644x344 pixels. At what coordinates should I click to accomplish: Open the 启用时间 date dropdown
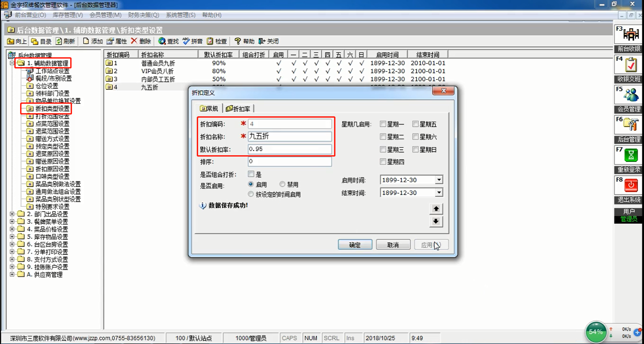439,180
